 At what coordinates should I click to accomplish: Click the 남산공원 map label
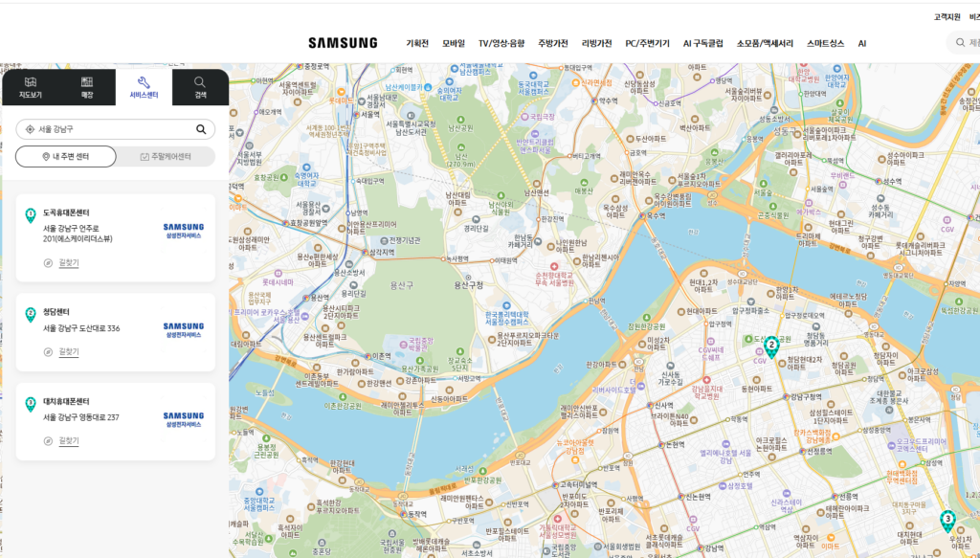click(x=458, y=128)
